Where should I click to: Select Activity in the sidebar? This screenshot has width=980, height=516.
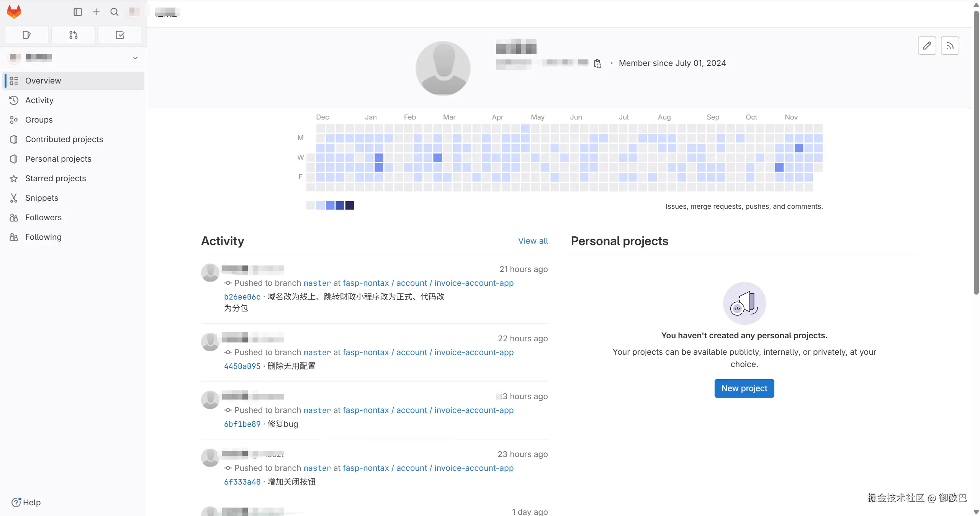(x=39, y=100)
